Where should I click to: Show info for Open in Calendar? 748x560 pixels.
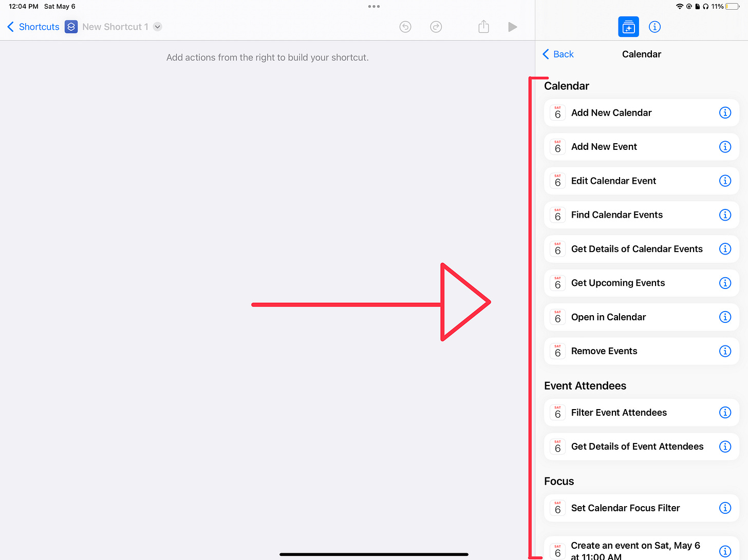click(x=725, y=317)
